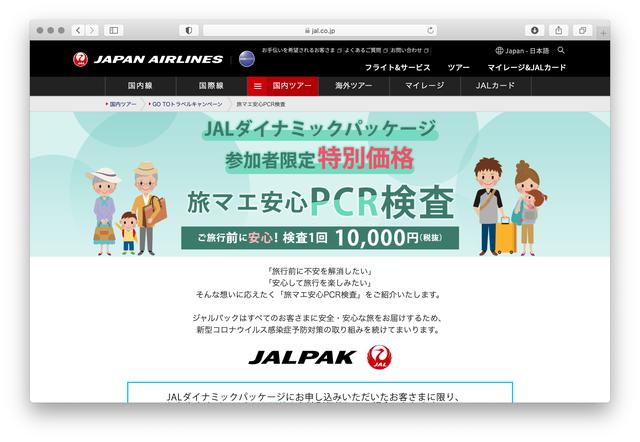
Task: Click the jal.co.jp address bar
Action: tap(320, 31)
